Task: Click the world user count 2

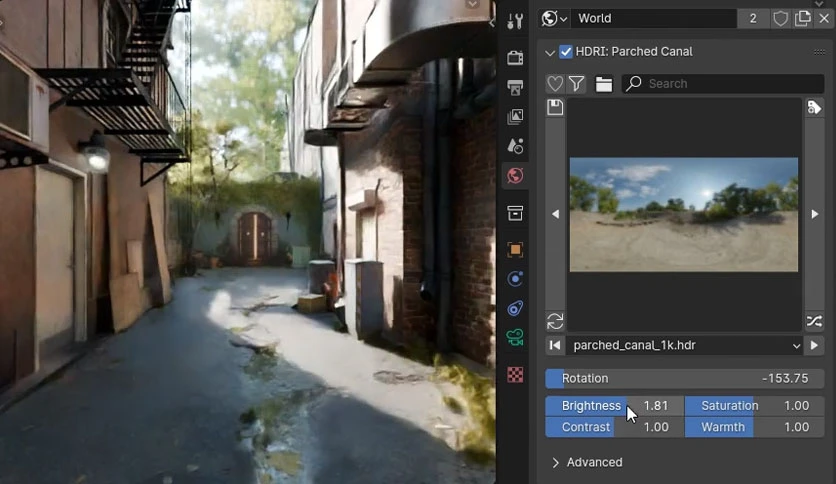Action: tap(753, 19)
